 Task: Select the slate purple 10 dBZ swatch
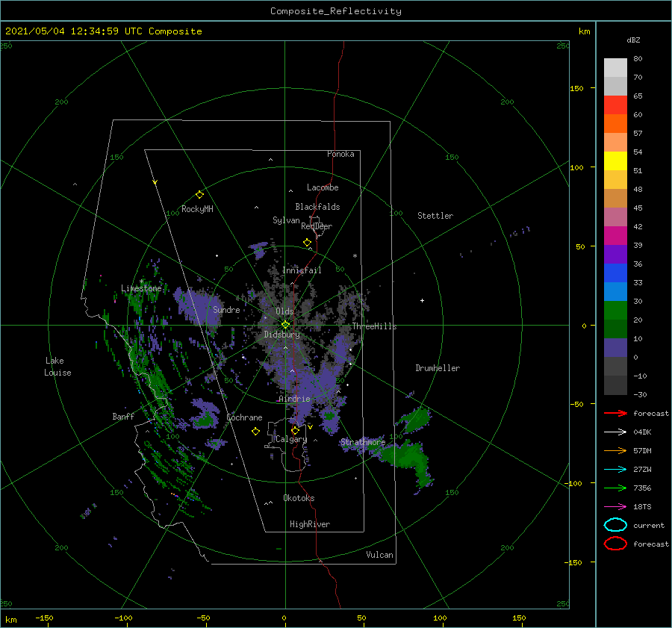pos(615,348)
